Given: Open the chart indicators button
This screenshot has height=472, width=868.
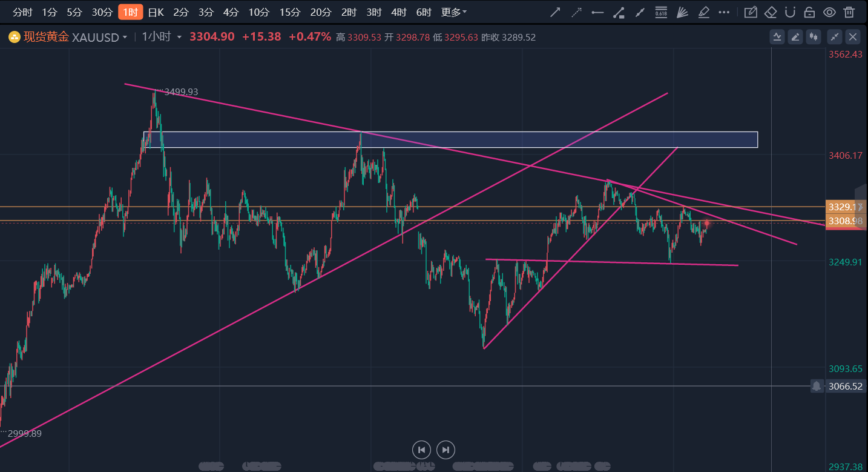Looking at the screenshot, I should pos(777,37).
